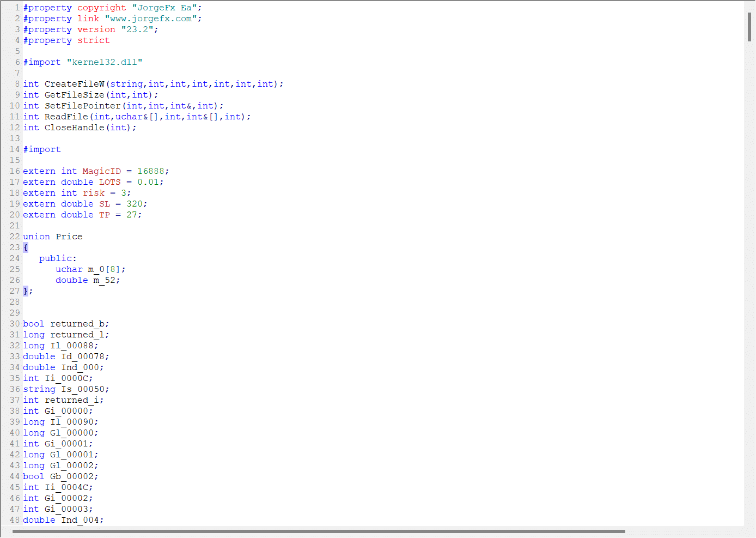Click the empty #import on line 14
This screenshot has width=756, height=538.
[42, 149]
